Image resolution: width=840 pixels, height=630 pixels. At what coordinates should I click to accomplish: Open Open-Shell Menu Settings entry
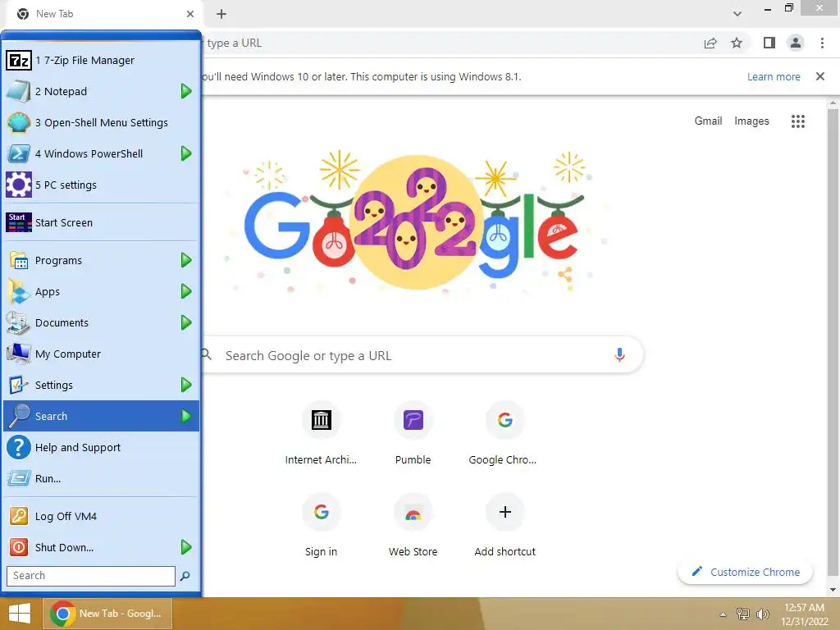(101, 122)
